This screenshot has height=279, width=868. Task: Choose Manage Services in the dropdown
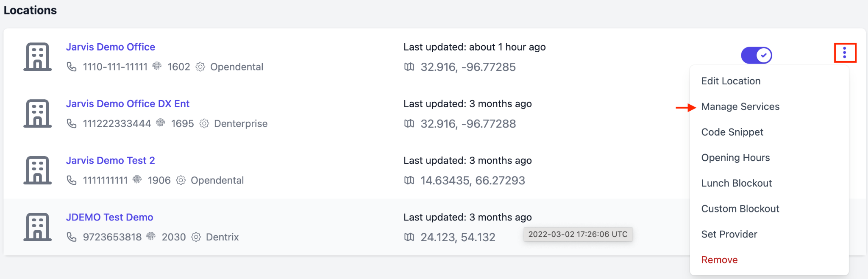pos(740,106)
